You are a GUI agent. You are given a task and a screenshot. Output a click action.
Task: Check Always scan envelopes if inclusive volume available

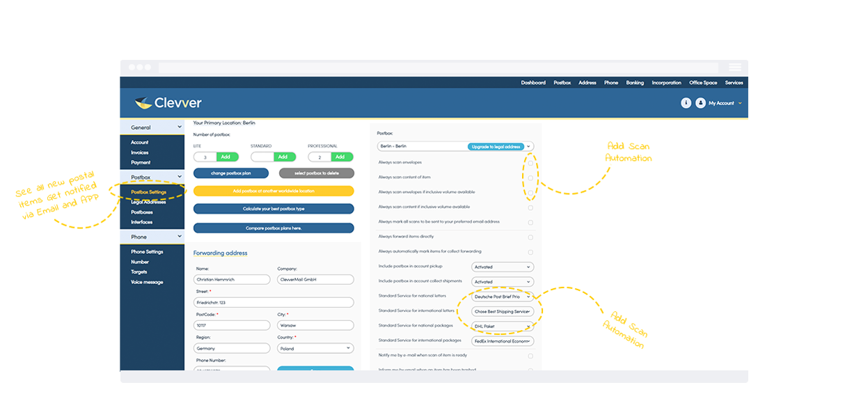530,192
